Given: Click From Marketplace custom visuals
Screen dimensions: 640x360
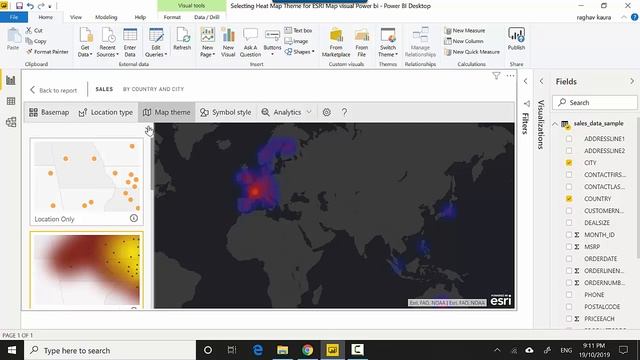Looking at the screenshot, I should [336, 42].
